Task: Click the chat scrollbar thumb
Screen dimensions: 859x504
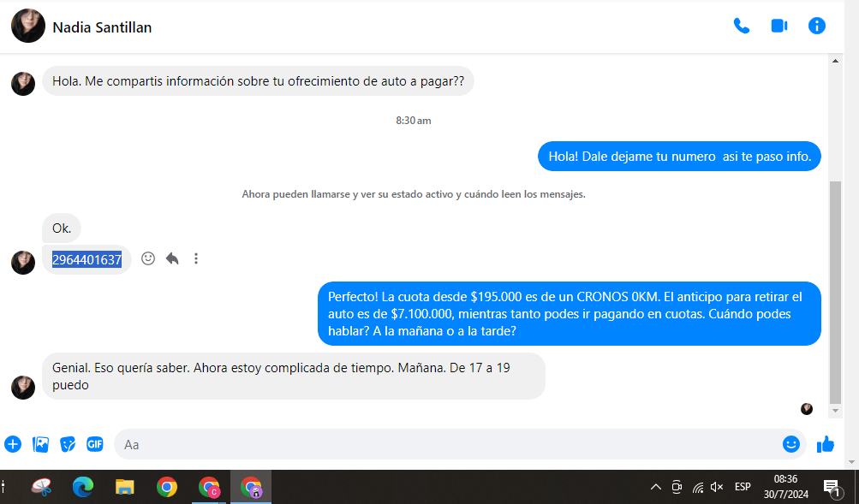Action: click(x=835, y=292)
